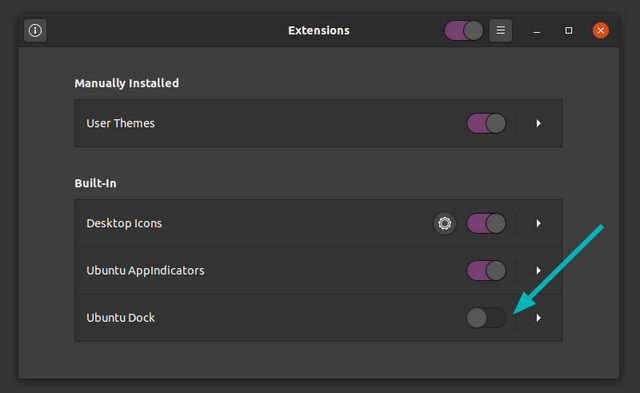The width and height of the screenshot is (640, 393).
Task: Open the hamburger menu in header bar
Action: [500, 30]
